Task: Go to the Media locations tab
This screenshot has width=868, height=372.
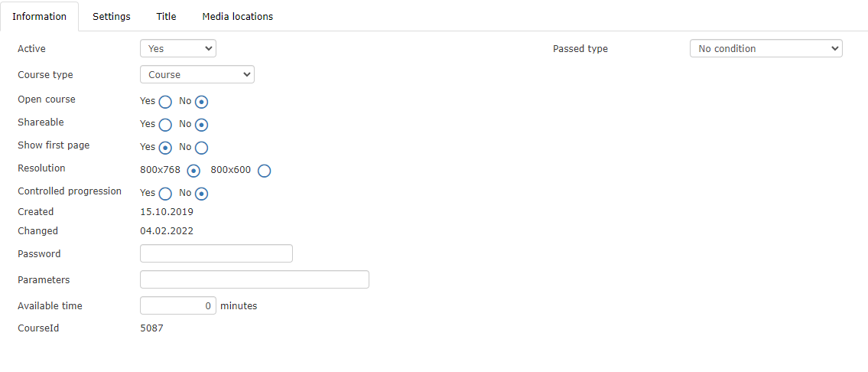Action: (x=237, y=16)
